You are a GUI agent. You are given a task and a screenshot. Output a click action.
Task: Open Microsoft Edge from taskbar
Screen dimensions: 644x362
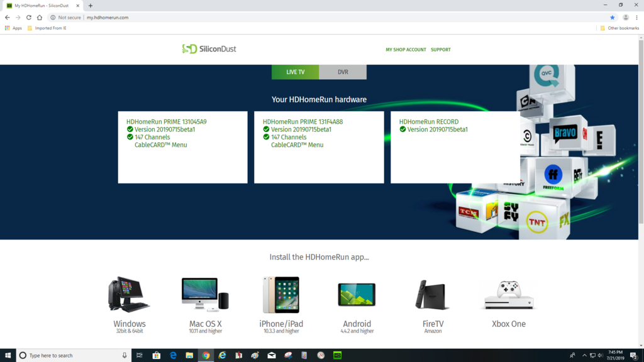click(173, 356)
